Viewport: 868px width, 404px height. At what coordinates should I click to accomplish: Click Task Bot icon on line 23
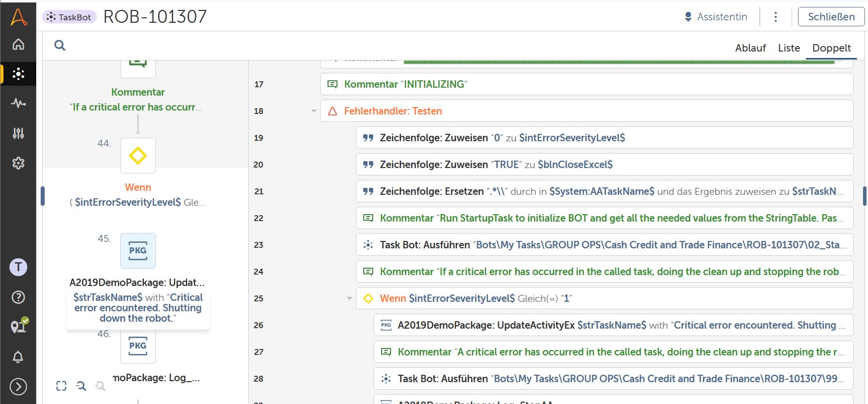pyautogui.click(x=368, y=245)
